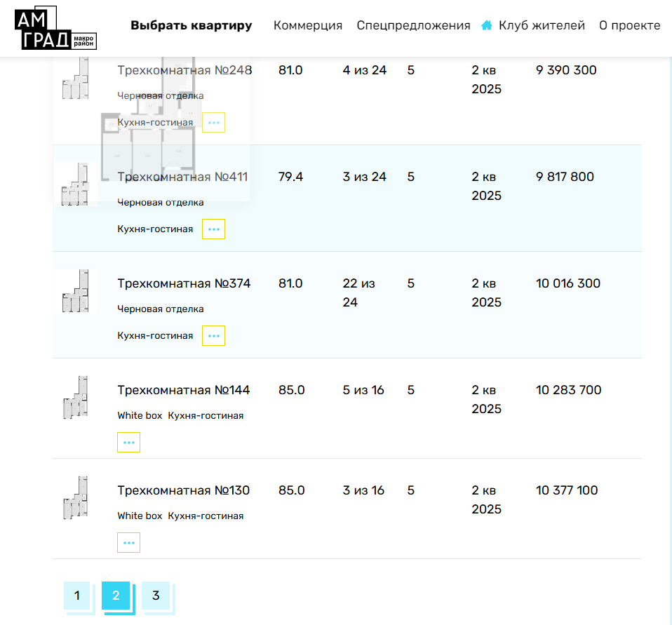Click floor value 5 из 16
The height and width of the screenshot is (625, 672).
(x=363, y=390)
